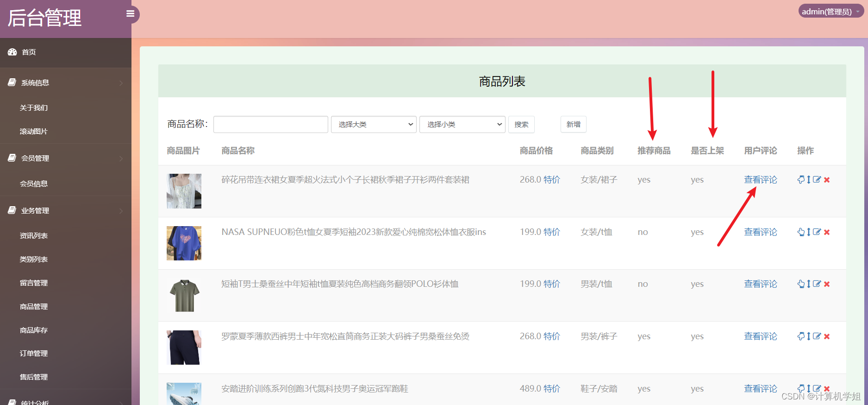Click edit pencil icon for 安踏进阶训练系列 row
Viewport: 868px width, 405px height.
coord(817,388)
